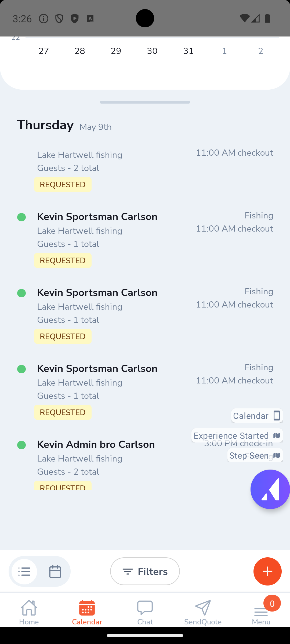Select date 27 in the calendar
The image size is (290, 644).
coord(44,51)
